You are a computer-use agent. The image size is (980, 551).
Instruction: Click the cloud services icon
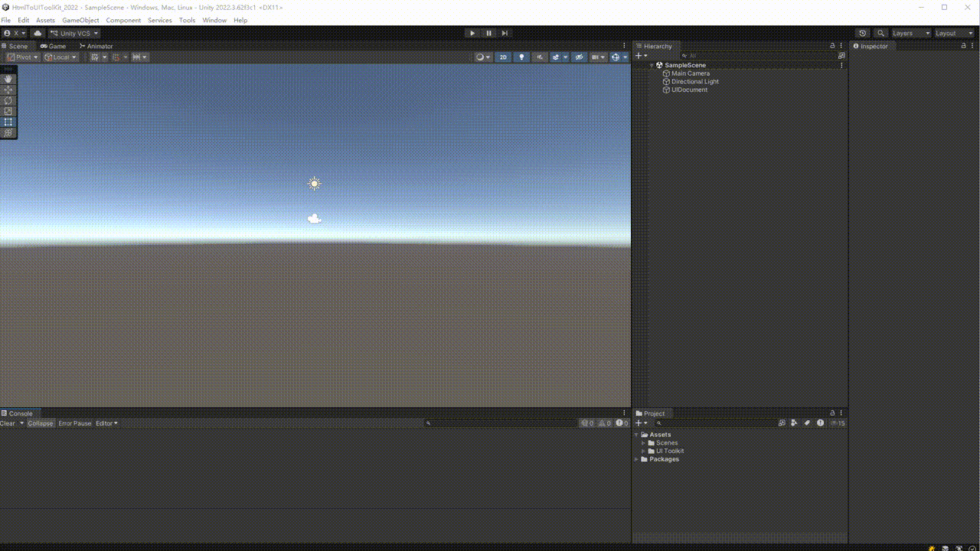38,33
